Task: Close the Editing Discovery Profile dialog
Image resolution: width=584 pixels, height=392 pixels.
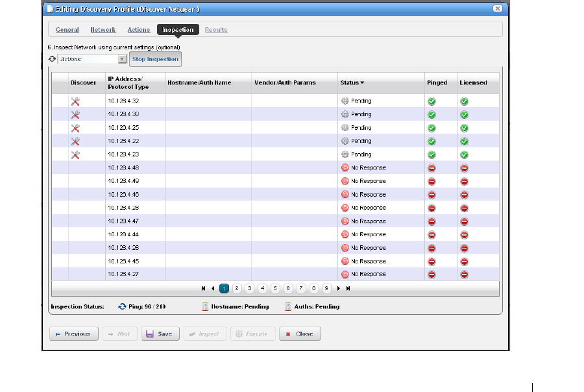Action: (x=498, y=8)
